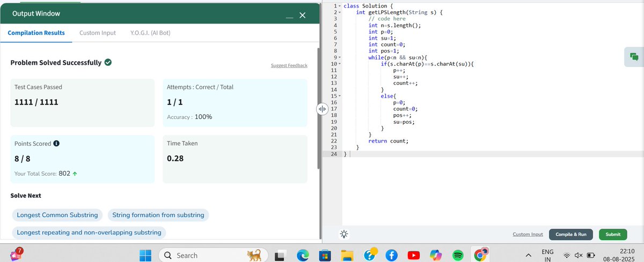This screenshot has width=644, height=262.
Task: Collapse the fold arrow on line 2
Action: (340, 12)
